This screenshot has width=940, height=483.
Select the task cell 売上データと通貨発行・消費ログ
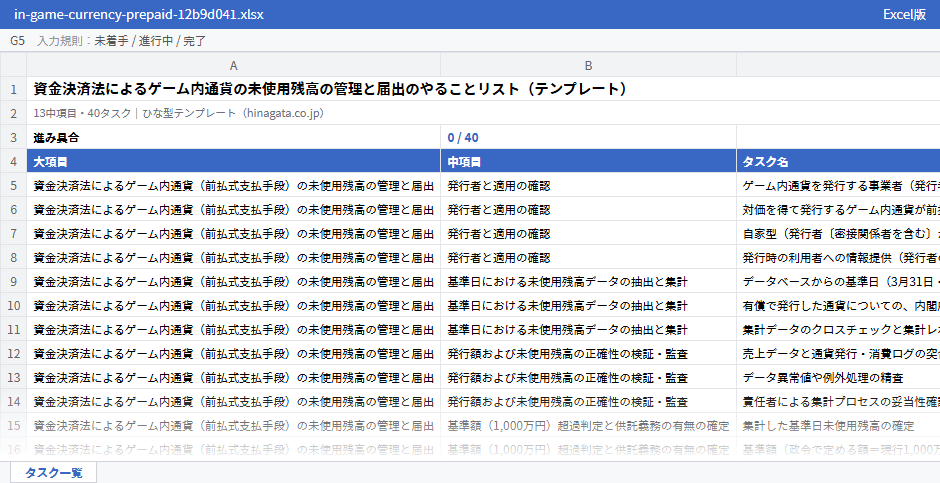(x=838, y=353)
